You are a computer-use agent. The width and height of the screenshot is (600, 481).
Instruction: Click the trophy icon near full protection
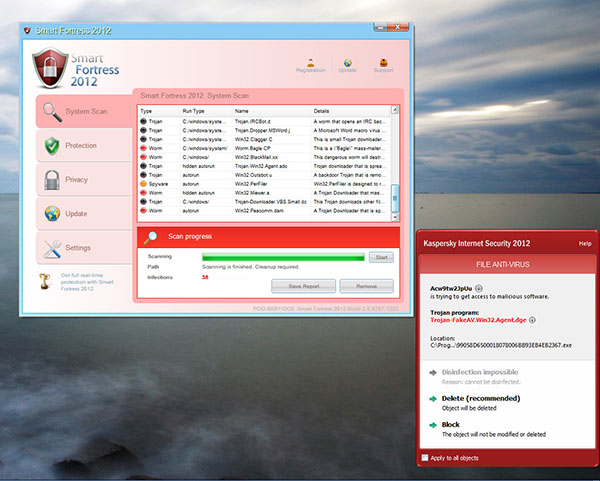(x=45, y=281)
